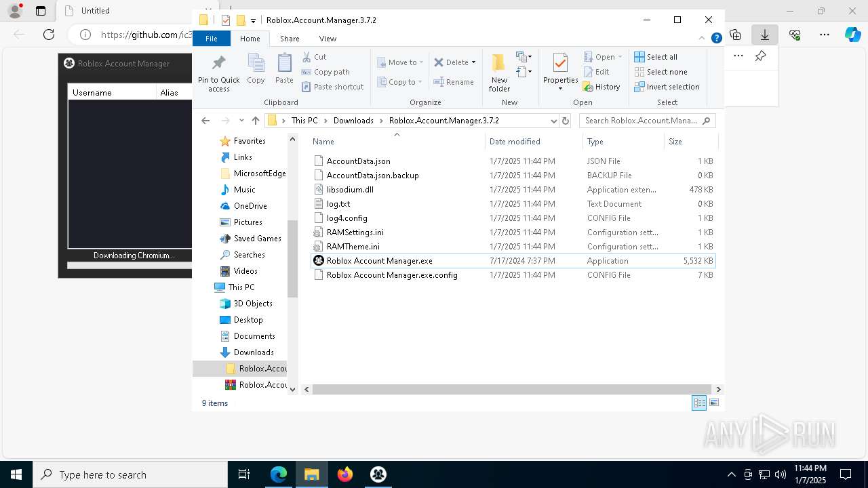Open recent locations dropdown
Screen dimensions: 868x488
(x=241, y=121)
